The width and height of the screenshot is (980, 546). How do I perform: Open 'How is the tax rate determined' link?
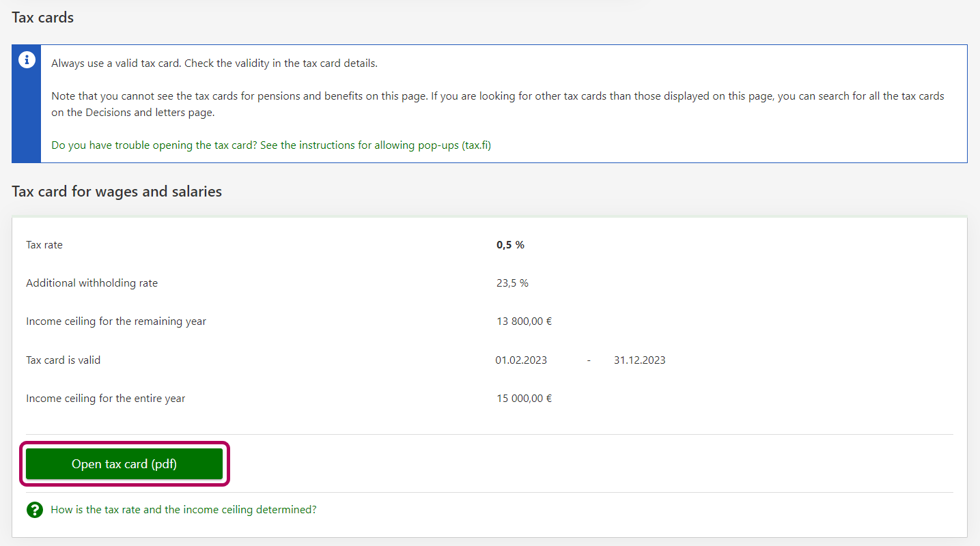coord(184,510)
